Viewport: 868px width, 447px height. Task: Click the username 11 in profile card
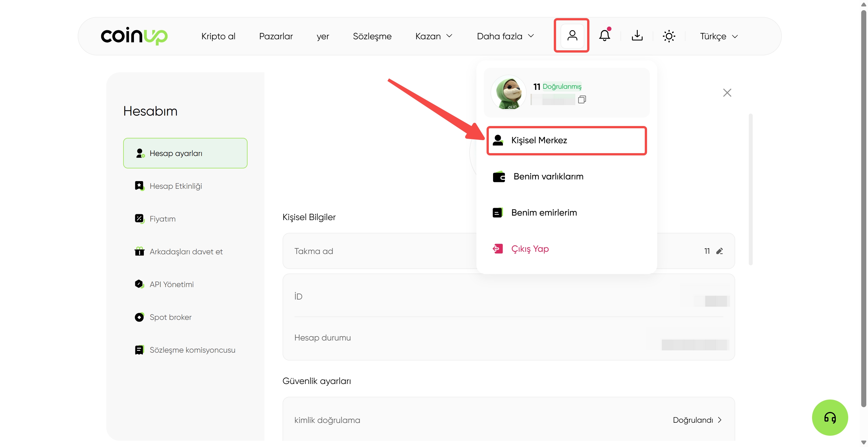(537, 86)
